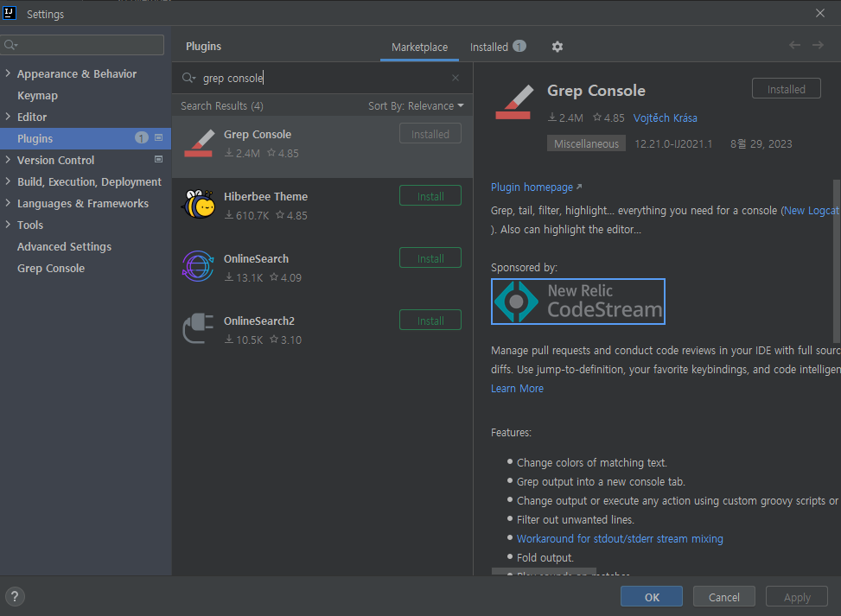
Task: Expand the Tools settings section
Action: tap(8, 225)
